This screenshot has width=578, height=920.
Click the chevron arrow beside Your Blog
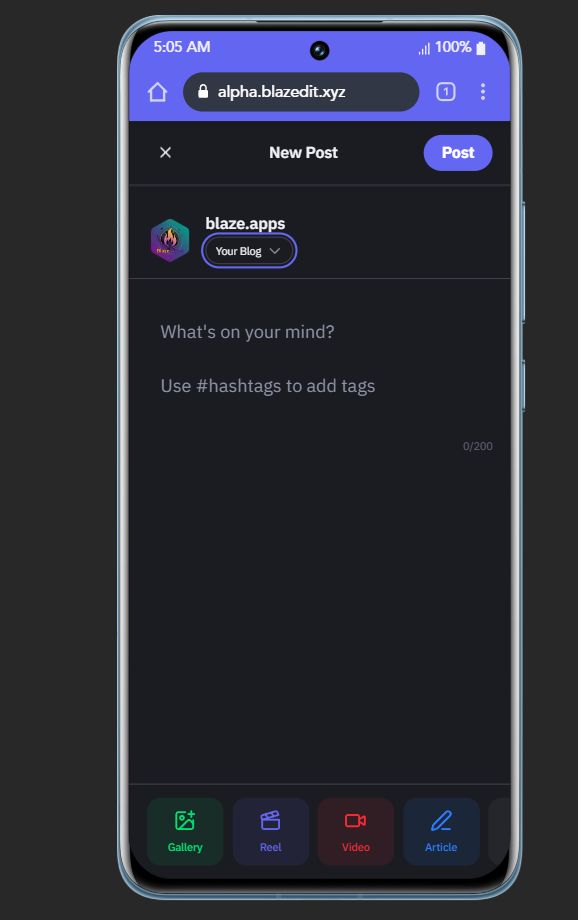275,251
